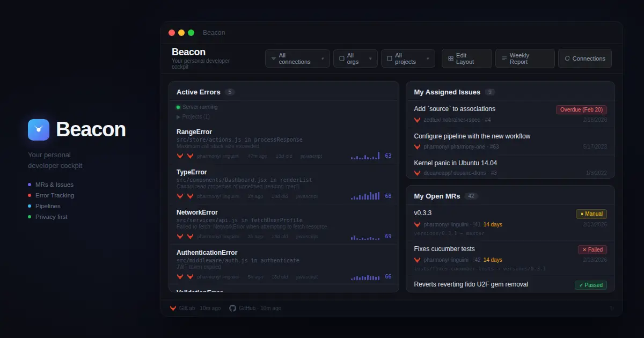644x338 pixels.
Task: Click the green Server running status dot
Action: 178,107
